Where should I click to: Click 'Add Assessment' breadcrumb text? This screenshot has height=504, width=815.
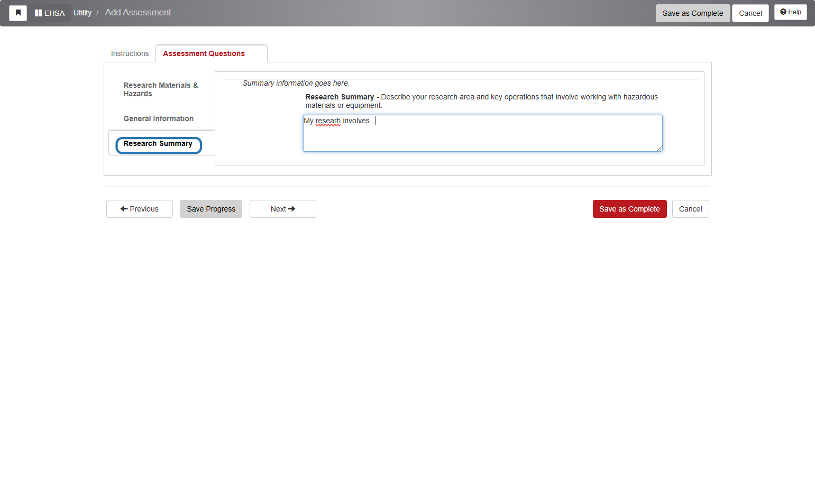(x=138, y=12)
